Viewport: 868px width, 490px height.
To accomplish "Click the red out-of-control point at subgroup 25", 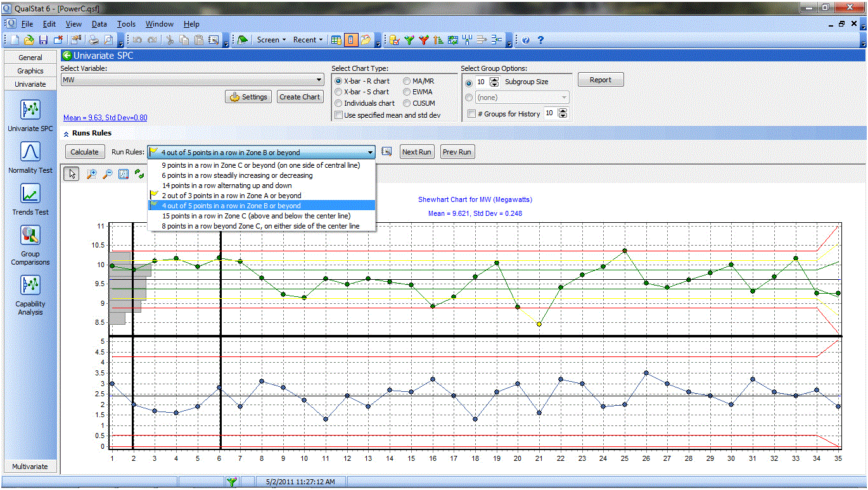I will [625, 251].
